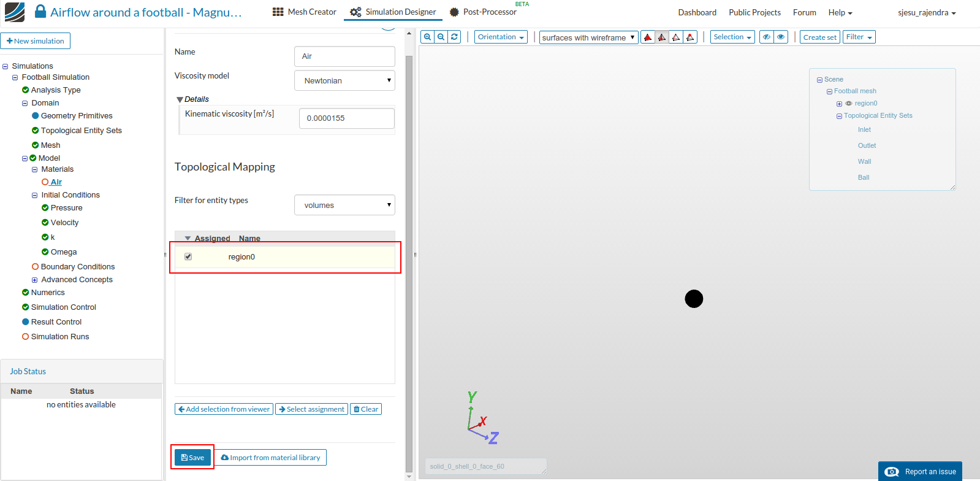Click the Mesh green check icon
Screen dimensions: 980x481
(x=35, y=145)
